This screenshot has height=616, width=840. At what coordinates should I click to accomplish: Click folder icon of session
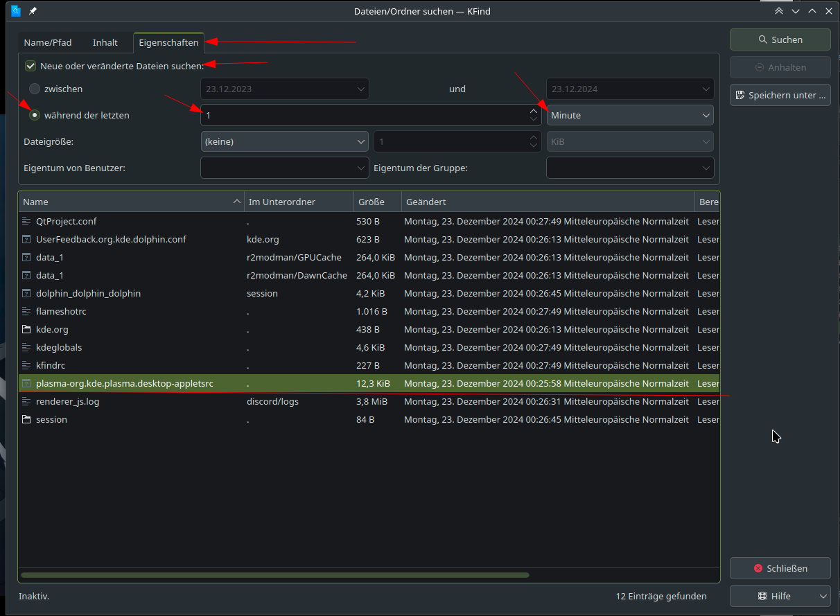[x=26, y=419]
